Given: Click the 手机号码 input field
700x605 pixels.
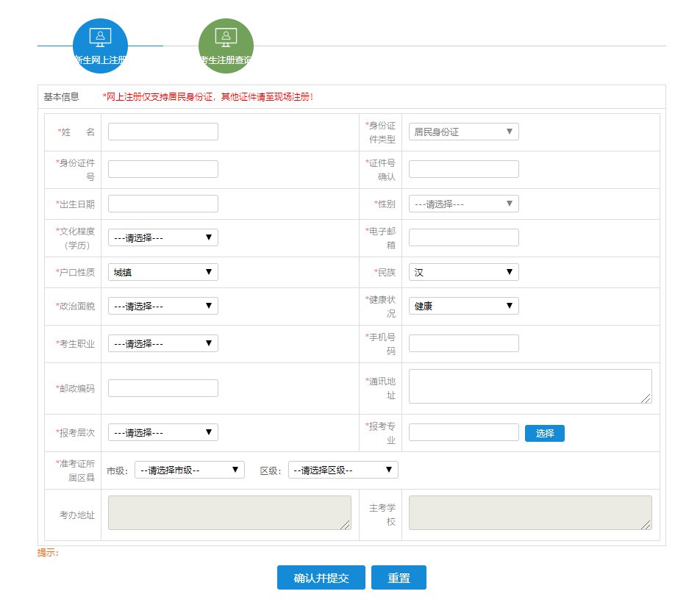Looking at the screenshot, I should 463,343.
